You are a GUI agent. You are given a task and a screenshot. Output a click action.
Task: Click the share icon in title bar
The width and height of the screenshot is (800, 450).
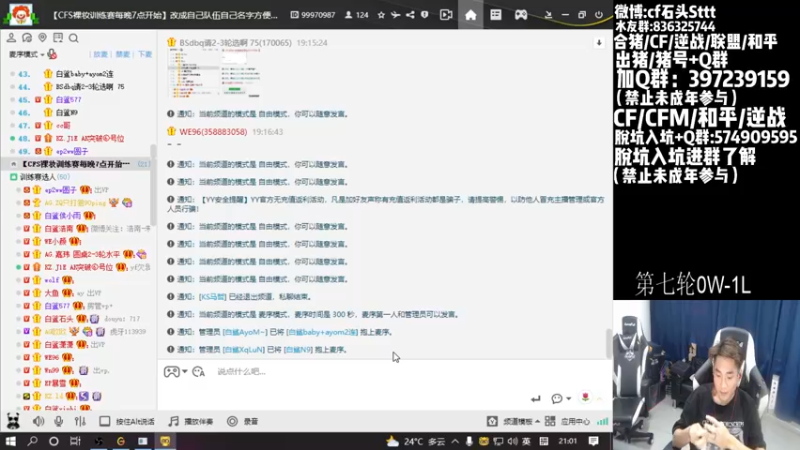[x=410, y=15]
